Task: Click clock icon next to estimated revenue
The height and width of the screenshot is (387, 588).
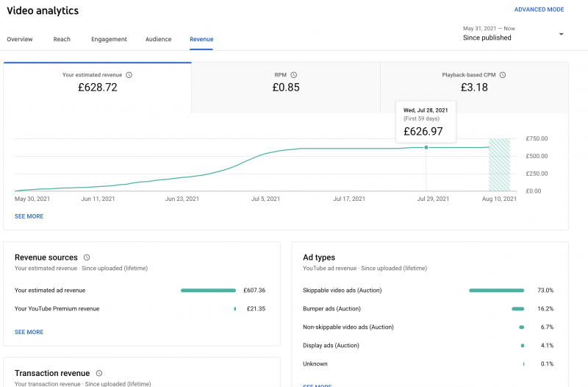Action: coord(129,75)
